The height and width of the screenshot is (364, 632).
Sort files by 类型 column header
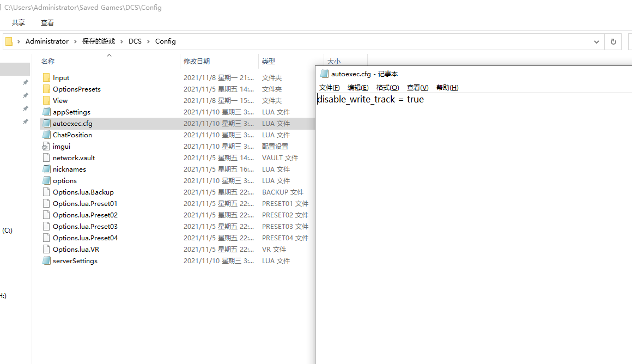coord(269,61)
